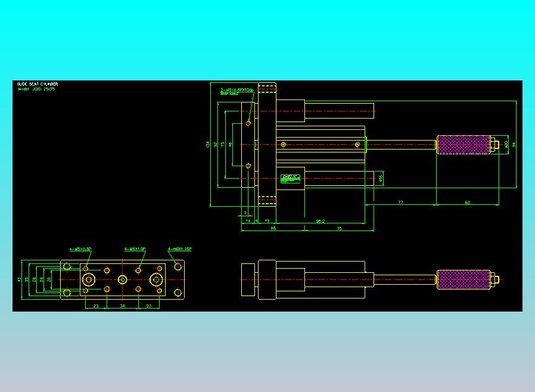Click the 4-M8x1.25P thread callout
The width and height of the screenshot is (535, 392).
click(180, 249)
